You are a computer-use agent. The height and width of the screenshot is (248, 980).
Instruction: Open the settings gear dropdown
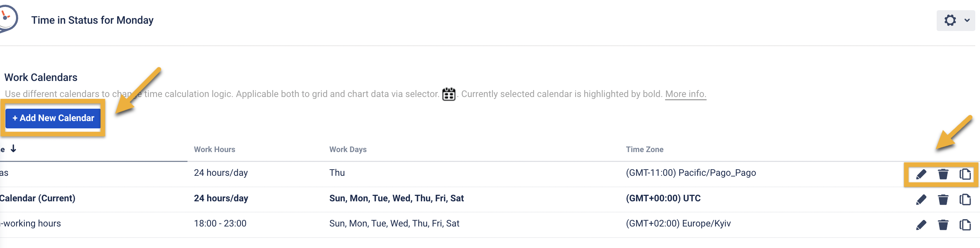point(950,20)
